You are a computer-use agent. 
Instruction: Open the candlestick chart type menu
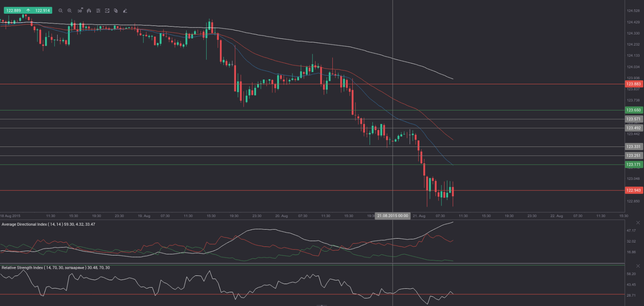89,11
